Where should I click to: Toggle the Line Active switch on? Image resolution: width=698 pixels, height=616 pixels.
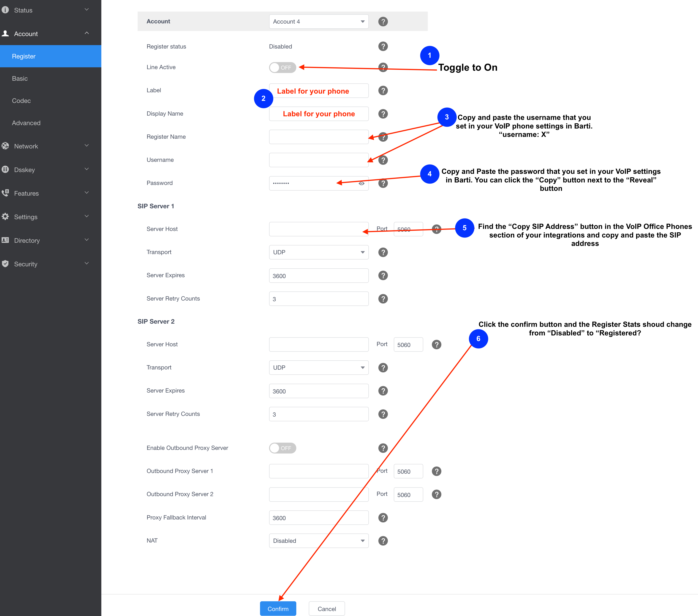[282, 68]
